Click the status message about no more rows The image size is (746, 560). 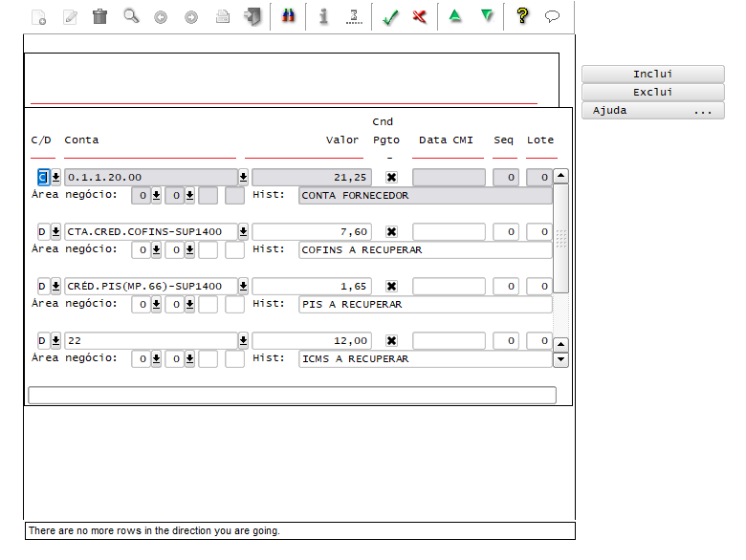(x=154, y=530)
